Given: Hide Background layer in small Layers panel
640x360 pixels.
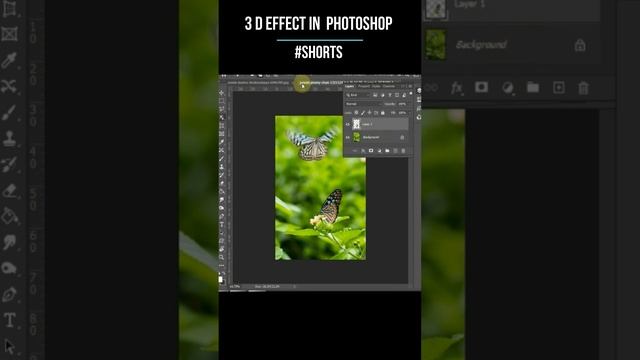Looking at the screenshot, I should [x=347, y=138].
